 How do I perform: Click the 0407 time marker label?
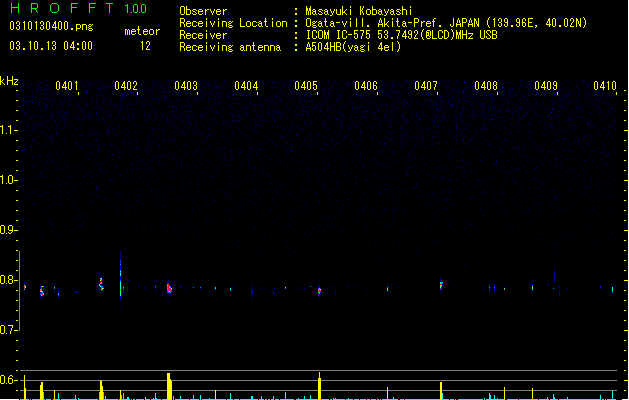coord(426,86)
